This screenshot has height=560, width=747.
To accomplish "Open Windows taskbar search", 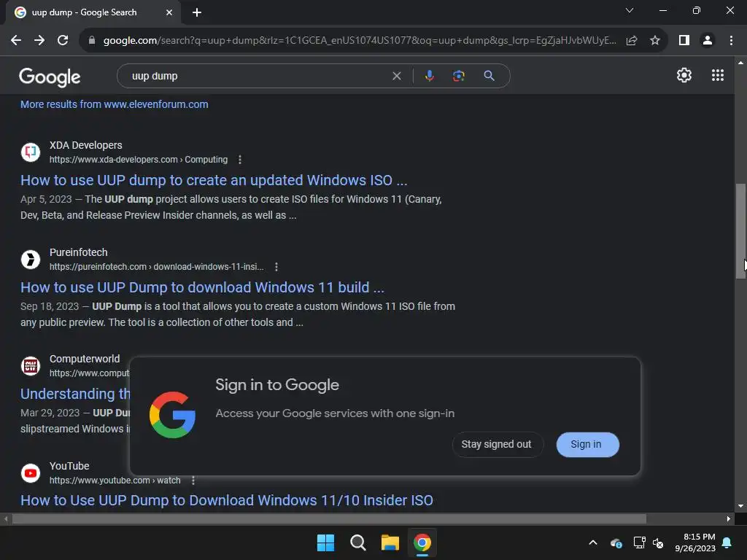I will (357, 542).
